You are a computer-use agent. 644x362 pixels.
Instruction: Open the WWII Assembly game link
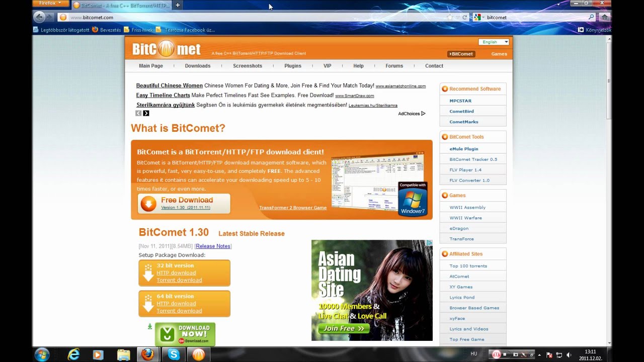point(467,208)
